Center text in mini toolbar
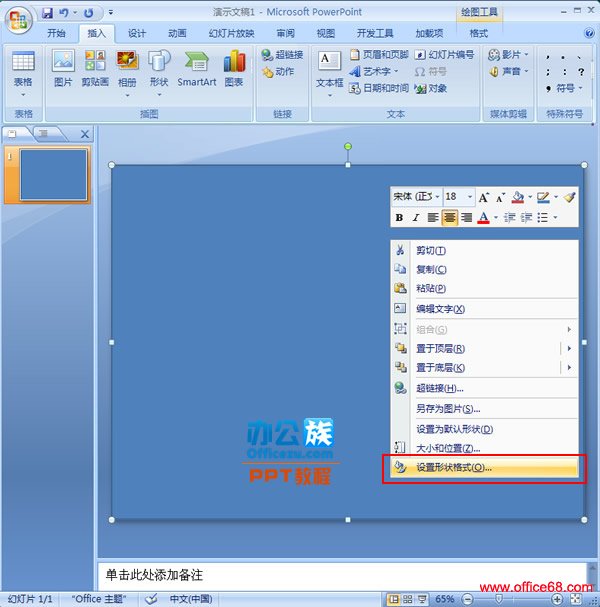The height and width of the screenshot is (607, 600). 449,218
